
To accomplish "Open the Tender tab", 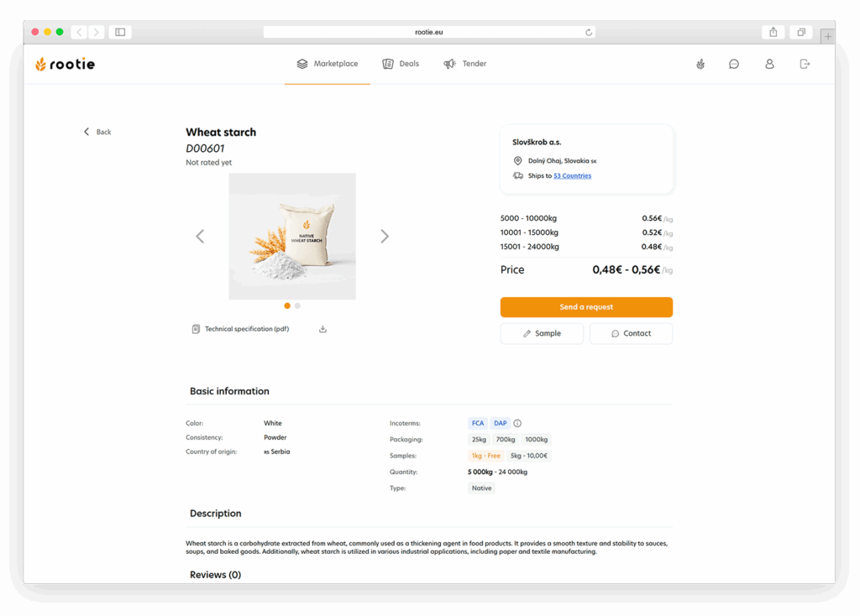I will (464, 64).
